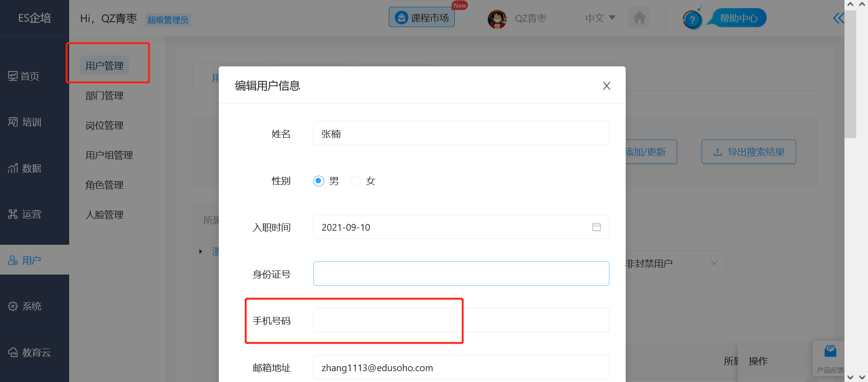Click the home icon in top bar

[x=639, y=18]
